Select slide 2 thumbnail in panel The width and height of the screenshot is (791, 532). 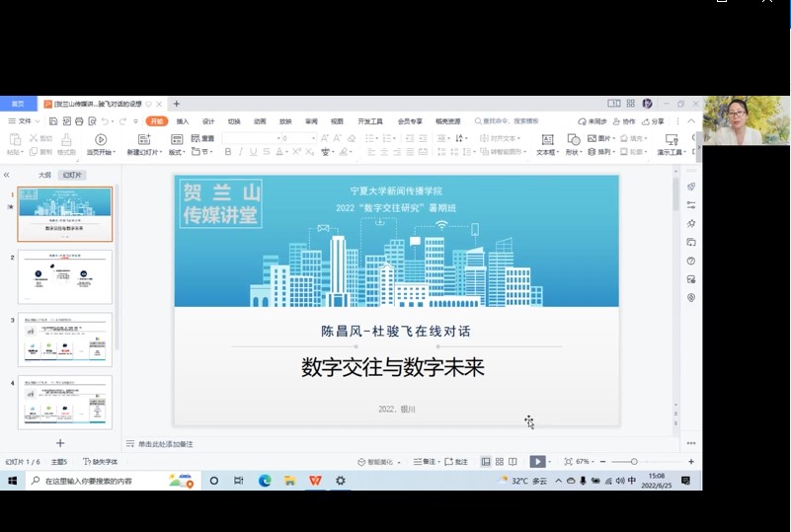65,276
